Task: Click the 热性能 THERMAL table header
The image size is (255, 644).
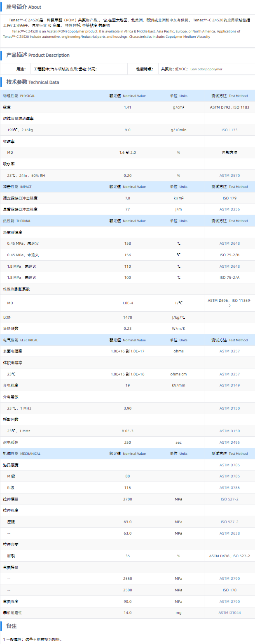Action: [17, 221]
